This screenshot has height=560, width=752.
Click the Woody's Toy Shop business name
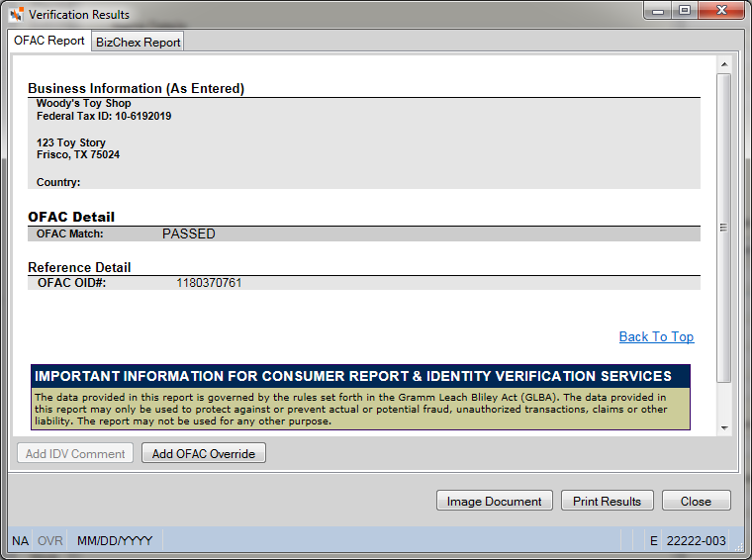(x=84, y=103)
